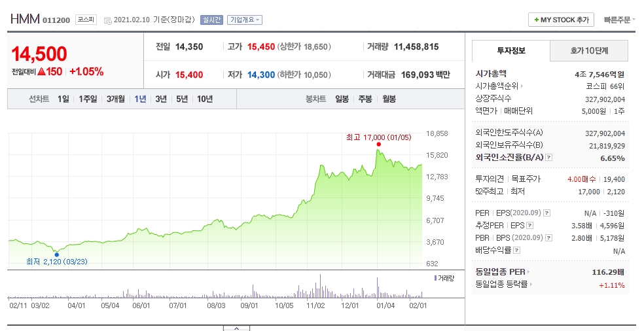
Task: Add to MY STOCK 추가
Action: click(561, 20)
